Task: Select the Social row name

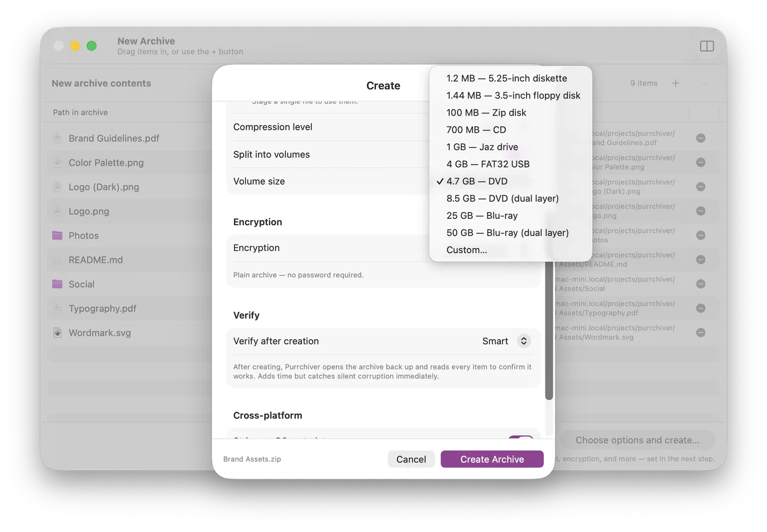Action: coord(81,284)
